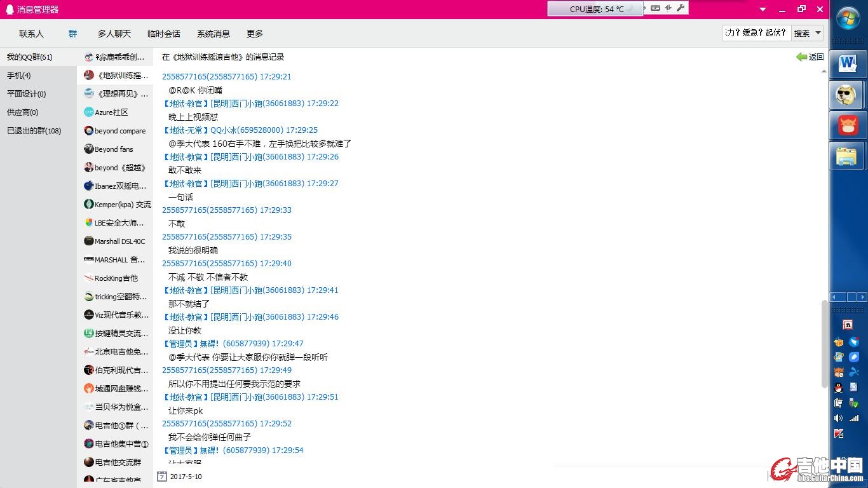
Task: Click the Marshall DSL40C group avatar
Action: [x=89, y=241]
